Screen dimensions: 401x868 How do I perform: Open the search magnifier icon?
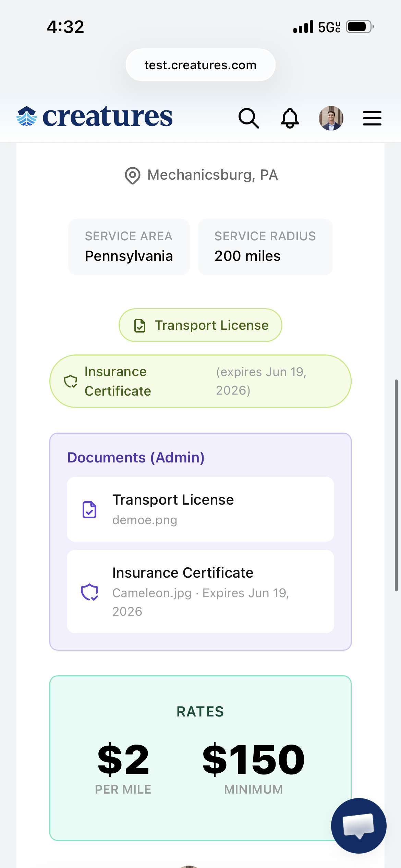tap(248, 118)
